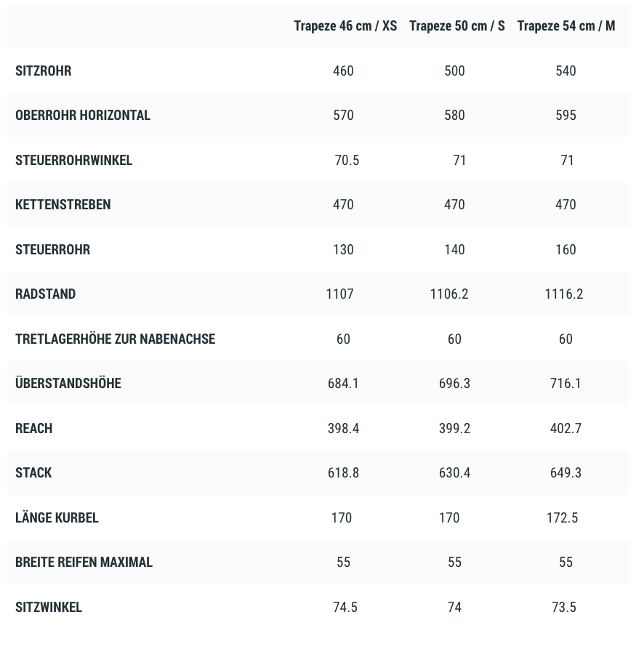Click the STACK row label
The width and height of the screenshot is (644, 649).
click(33, 473)
